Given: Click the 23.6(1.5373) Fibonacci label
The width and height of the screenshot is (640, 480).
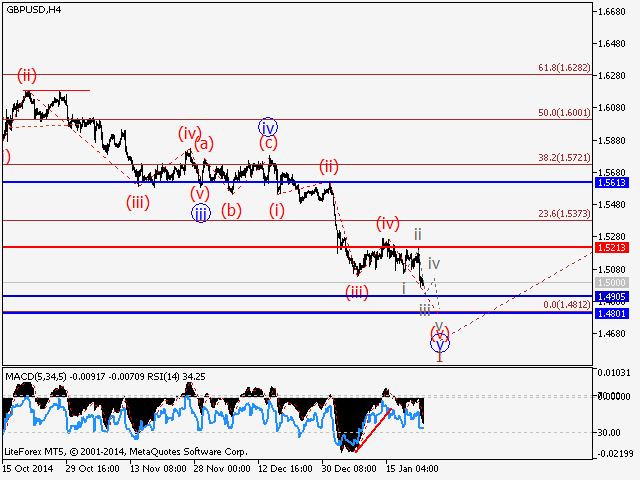Looking at the screenshot, I should [564, 213].
